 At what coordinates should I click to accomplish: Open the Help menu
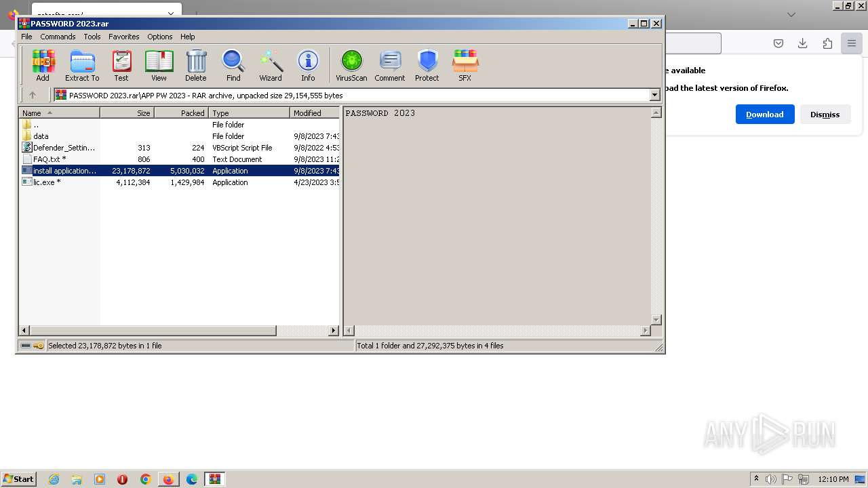pos(188,37)
